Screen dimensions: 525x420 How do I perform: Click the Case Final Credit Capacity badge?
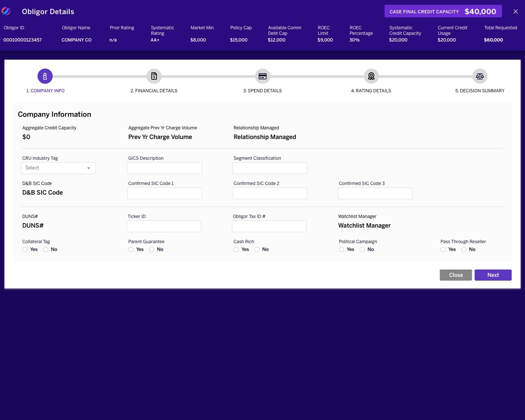pyautogui.click(x=443, y=11)
